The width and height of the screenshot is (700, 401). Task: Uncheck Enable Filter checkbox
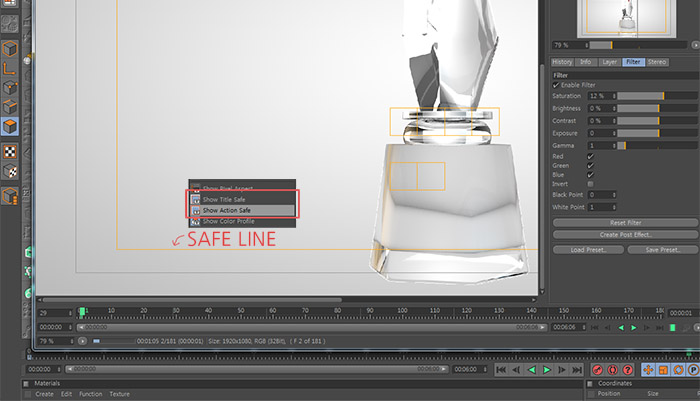pyautogui.click(x=556, y=85)
